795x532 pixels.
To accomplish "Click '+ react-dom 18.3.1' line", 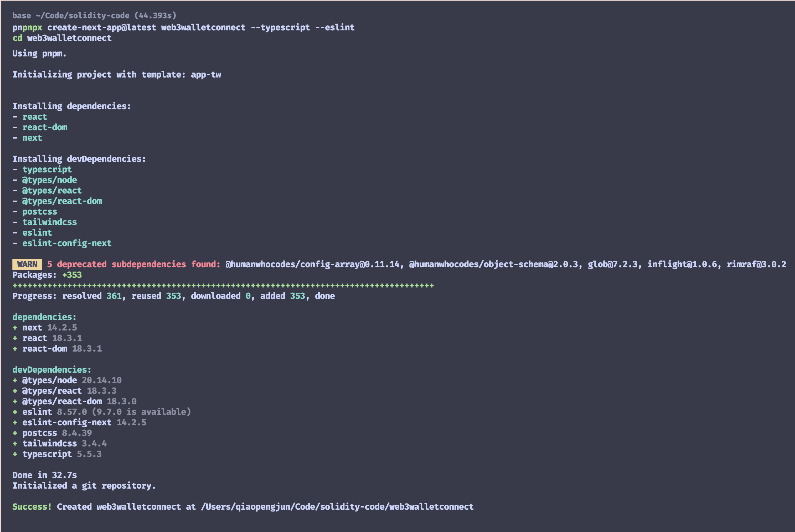I will [x=57, y=348].
